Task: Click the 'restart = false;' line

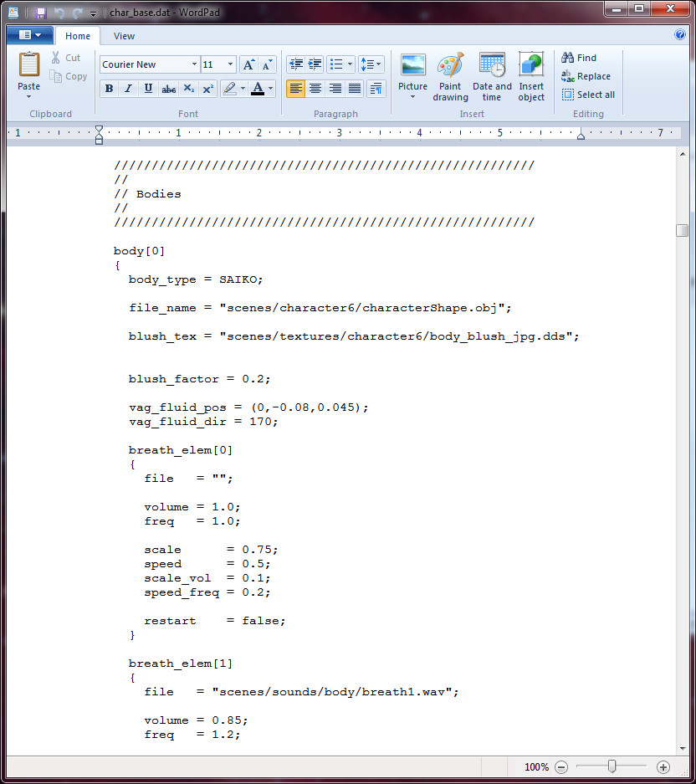Action: 215,621
